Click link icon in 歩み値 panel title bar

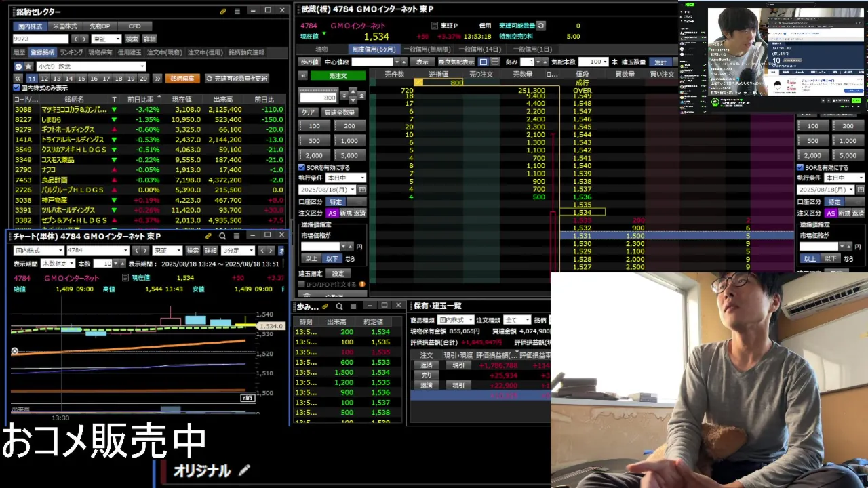tap(325, 306)
